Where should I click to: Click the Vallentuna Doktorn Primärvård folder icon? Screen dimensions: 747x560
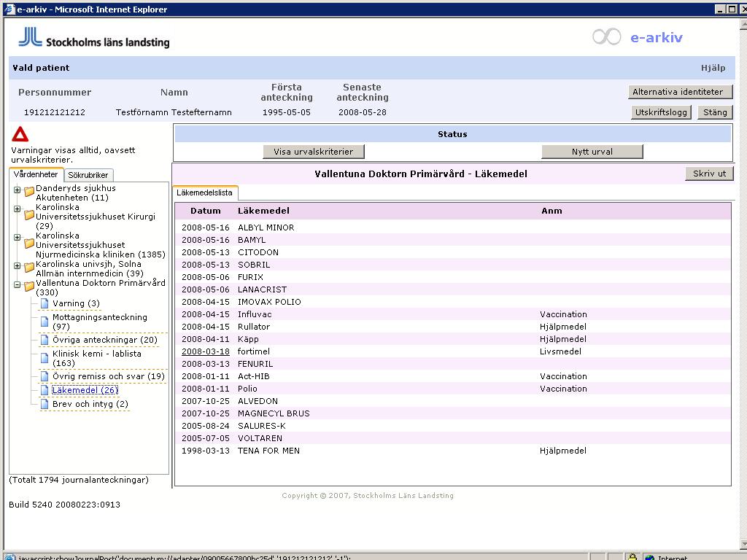coord(29,286)
